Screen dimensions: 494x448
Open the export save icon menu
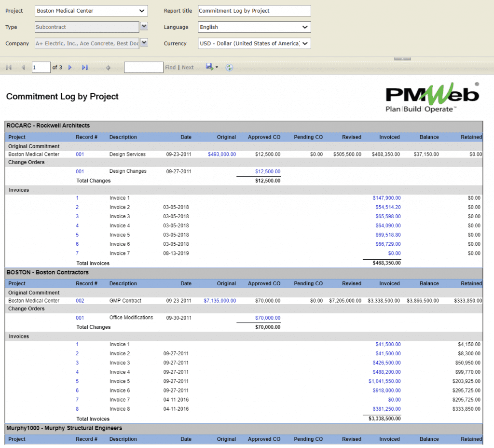[x=212, y=67]
